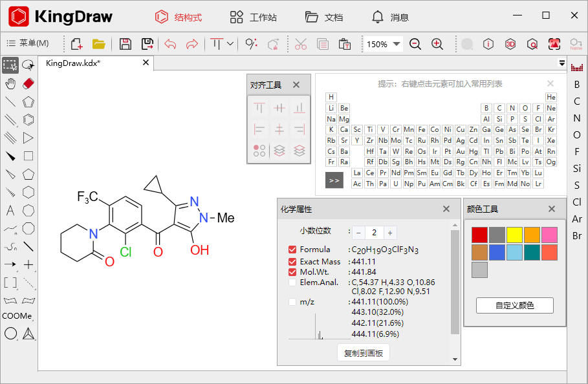Choose the text labeling tool A

click(x=10, y=211)
